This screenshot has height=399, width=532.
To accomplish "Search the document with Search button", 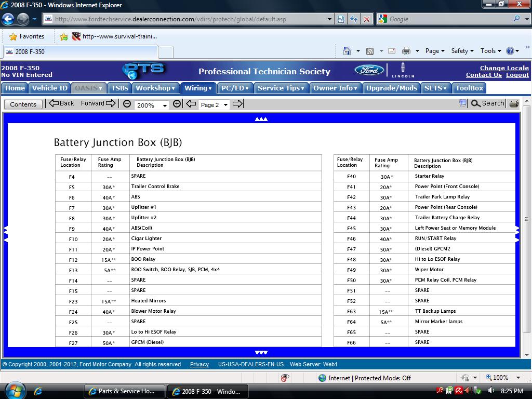I will 487,103.
